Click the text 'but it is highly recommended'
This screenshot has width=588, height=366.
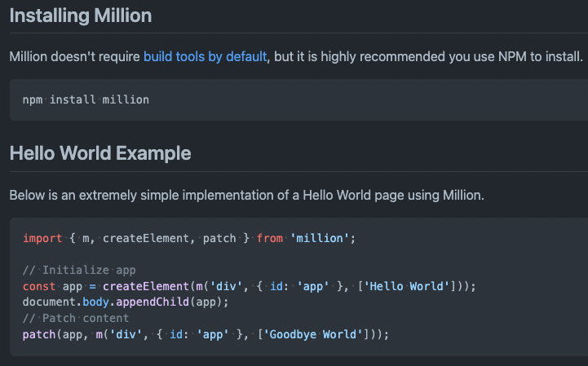click(360, 56)
